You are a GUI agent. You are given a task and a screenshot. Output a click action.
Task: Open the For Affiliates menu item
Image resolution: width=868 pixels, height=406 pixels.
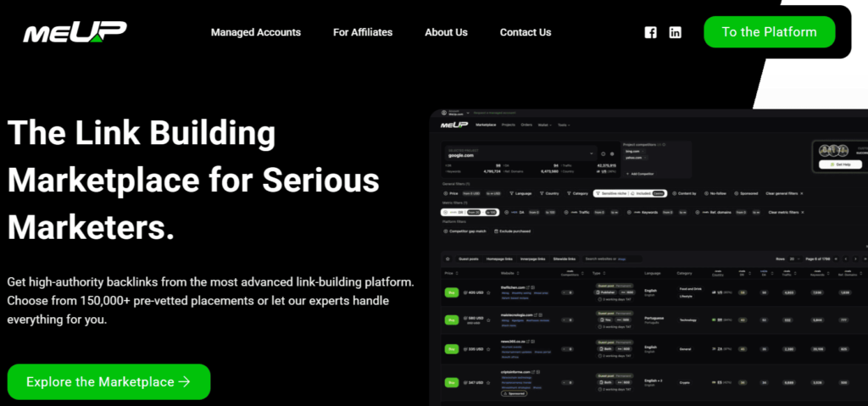(x=363, y=32)
